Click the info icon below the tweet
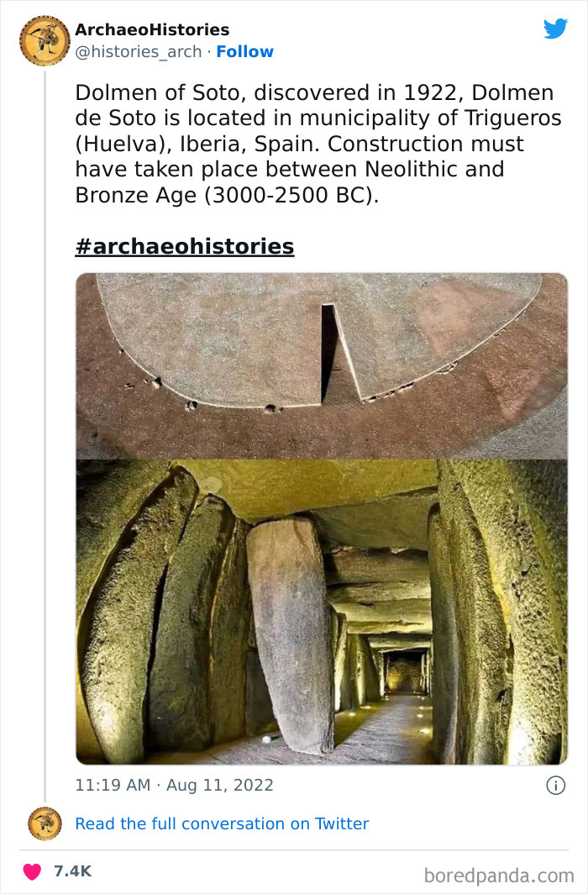The height and width of the screenshot is (894, 588). (x=558, y=785)
